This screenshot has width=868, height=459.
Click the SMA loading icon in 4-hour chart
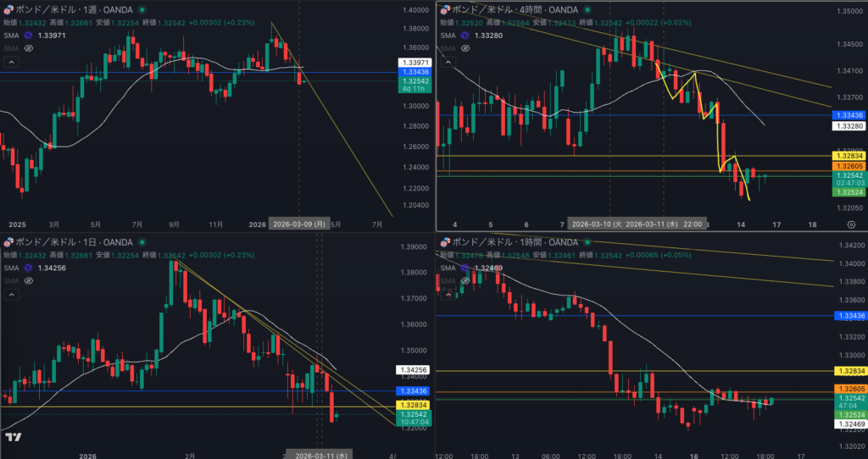(465, 36)
